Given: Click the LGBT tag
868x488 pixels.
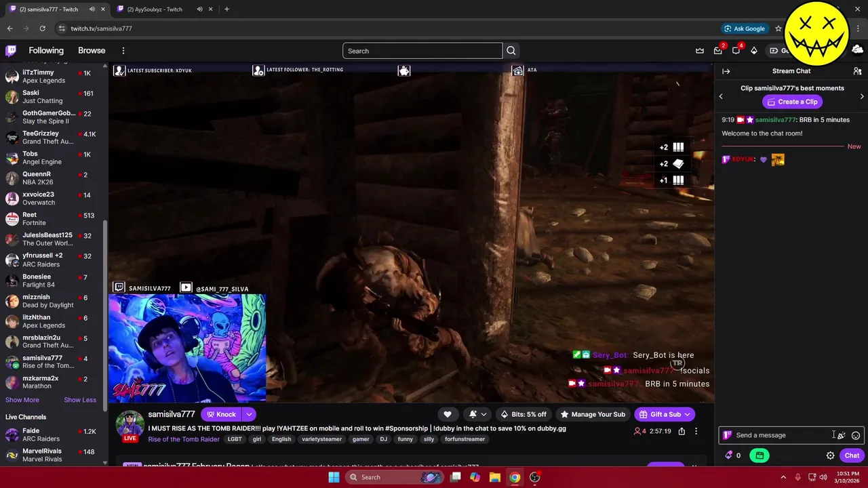Looking at the screenshot, I should pos(235,439).
